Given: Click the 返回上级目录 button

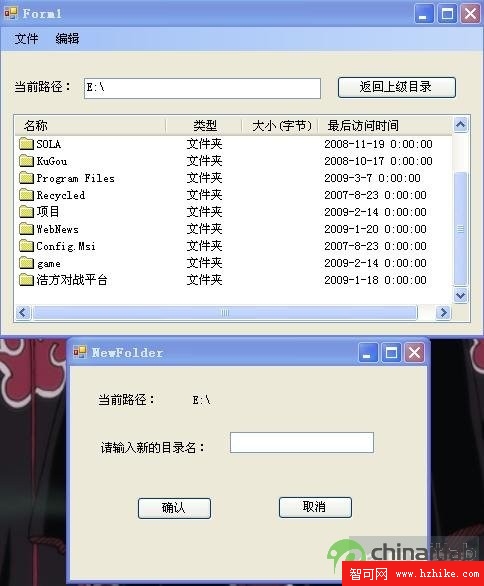Looking at the screenshot, I should [x=397, y=87].
